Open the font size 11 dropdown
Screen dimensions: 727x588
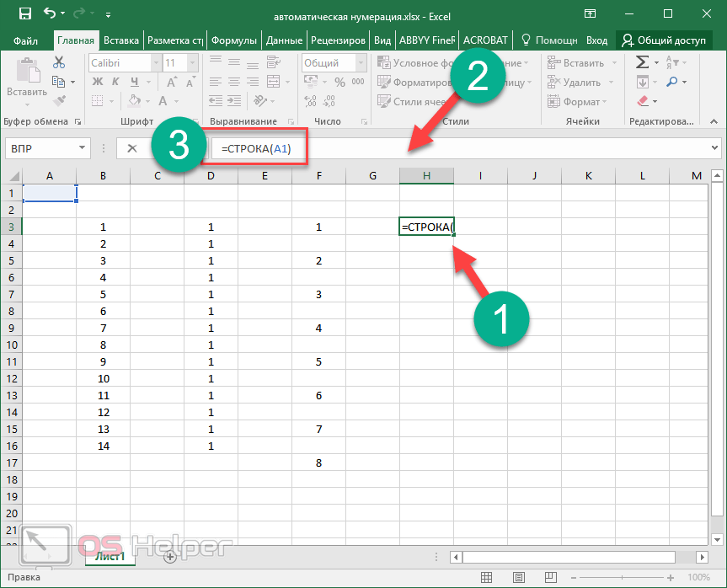[193, 63]
